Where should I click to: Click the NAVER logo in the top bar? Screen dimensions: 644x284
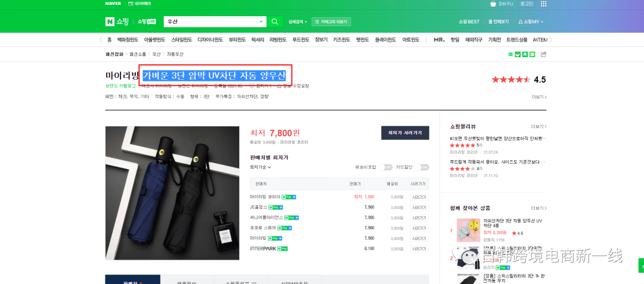click(113, 4)
